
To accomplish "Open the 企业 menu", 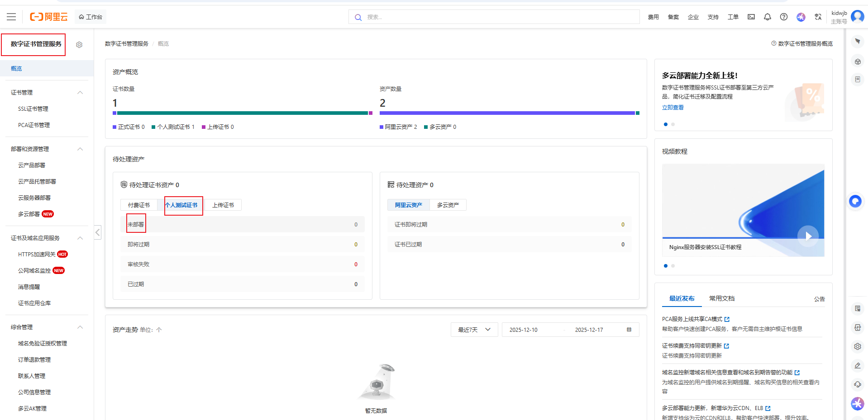I will click(693, 17).
